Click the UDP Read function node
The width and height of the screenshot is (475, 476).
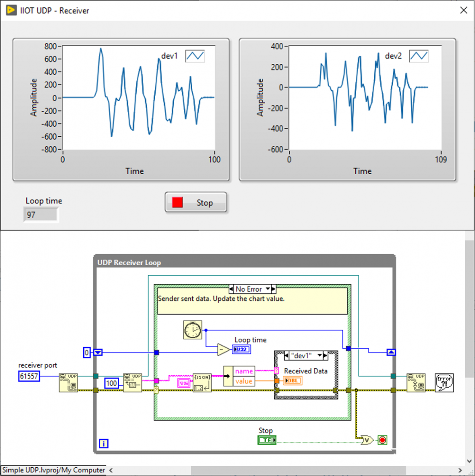133,384
